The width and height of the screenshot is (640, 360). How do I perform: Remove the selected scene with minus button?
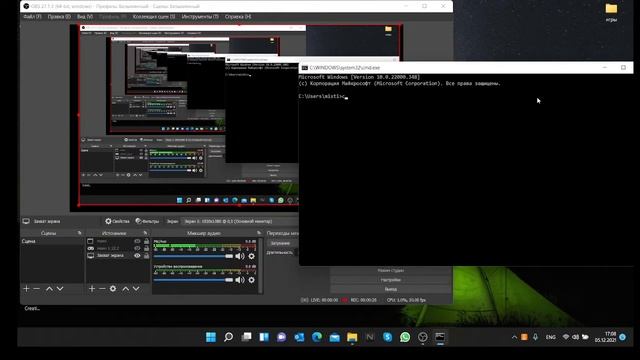pos(37,289)
